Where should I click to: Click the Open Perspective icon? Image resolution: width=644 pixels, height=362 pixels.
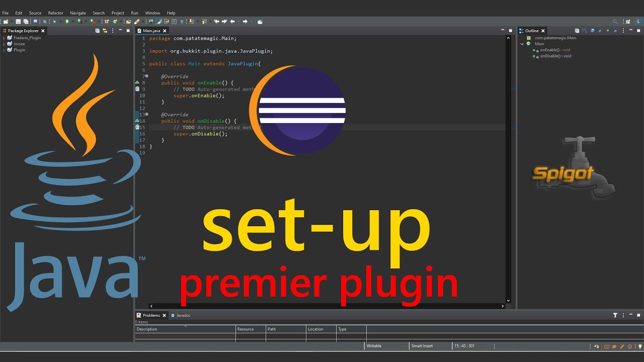pos(628,22)
